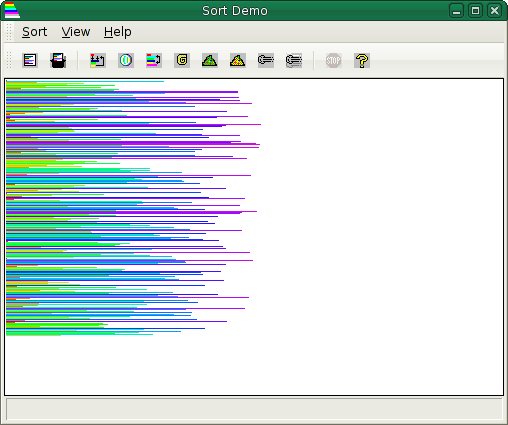Click the bars with looping arrow sort icon
Viewport: 508px width, 425px height.
[98, 61]
